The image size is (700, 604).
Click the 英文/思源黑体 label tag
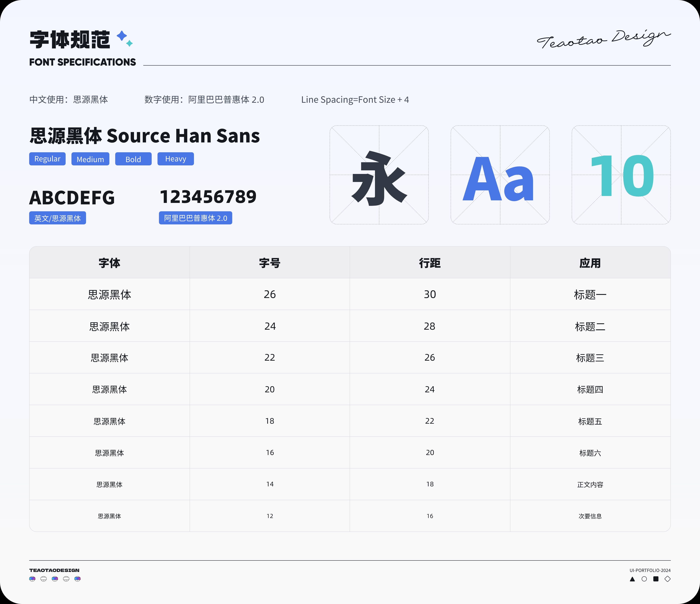tap(57, 218)
